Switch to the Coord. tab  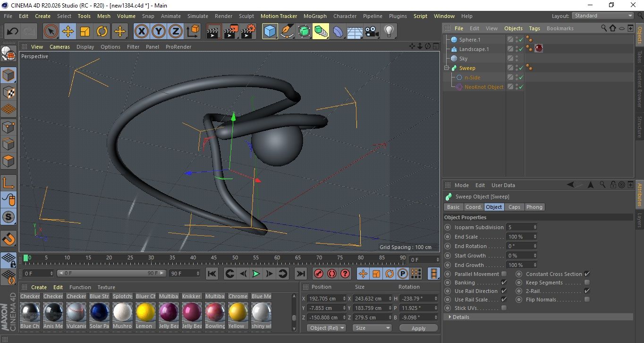tap(474, 207)
